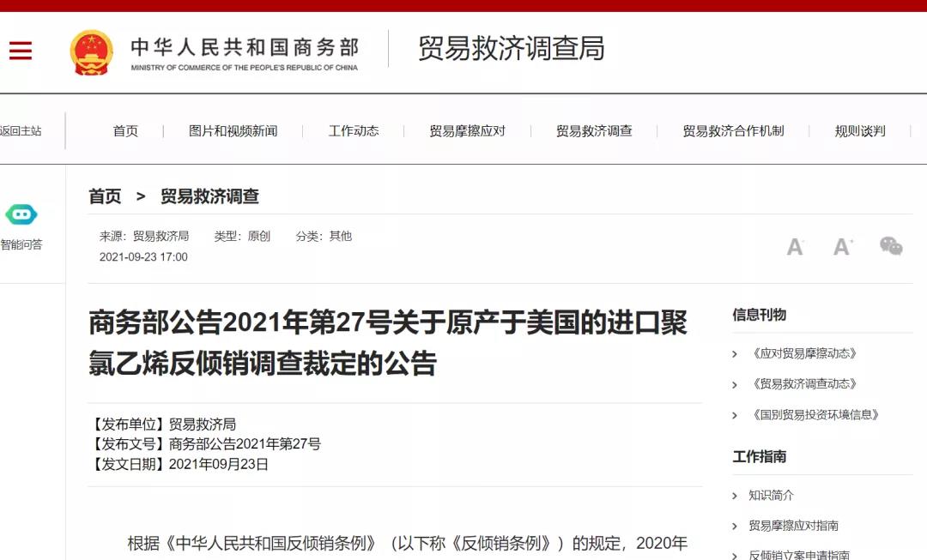
Task: Click MINISTRY OF COMMERCE English subtitle
Action: 244,68
